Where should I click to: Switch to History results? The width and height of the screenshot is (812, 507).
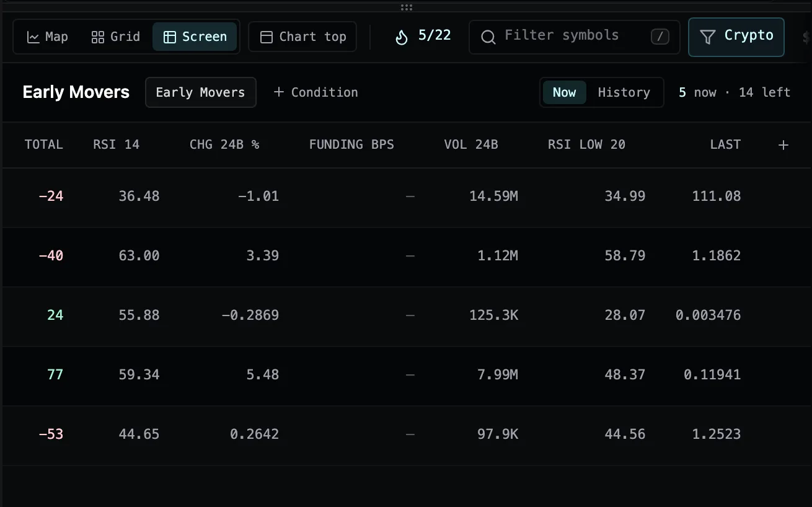coord(624,92)
